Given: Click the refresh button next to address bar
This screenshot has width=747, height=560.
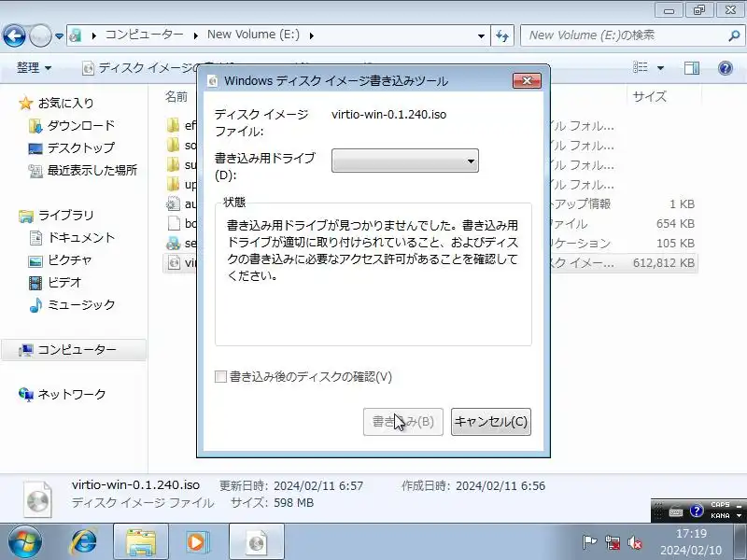Looking at the screenshot, I should tap(502, 35).
